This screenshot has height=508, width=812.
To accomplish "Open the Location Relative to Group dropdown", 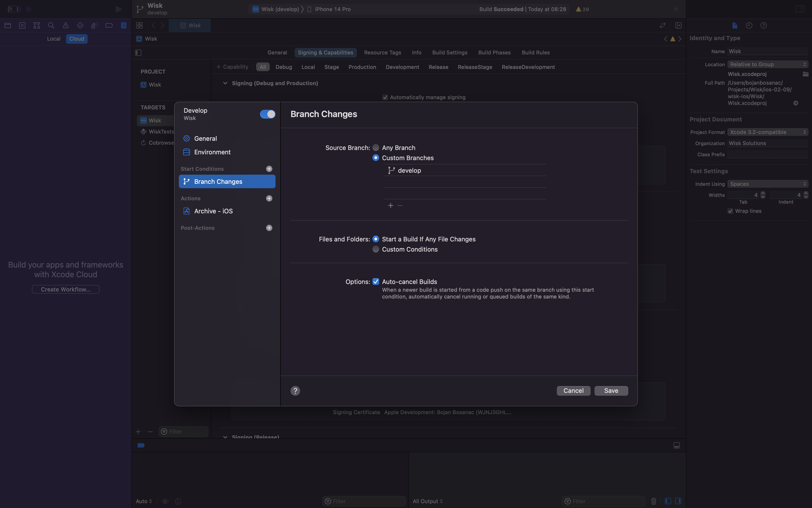I will pos(768,64).
